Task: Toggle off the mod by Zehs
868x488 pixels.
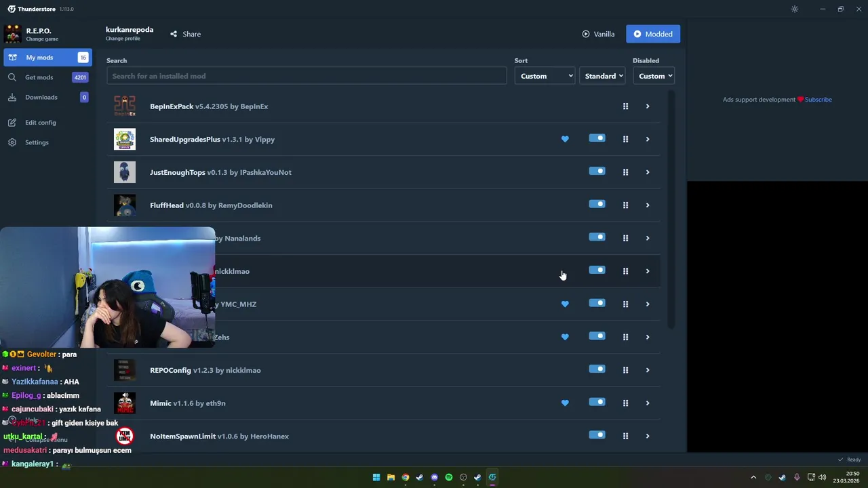Action: [x=597, y=336]
